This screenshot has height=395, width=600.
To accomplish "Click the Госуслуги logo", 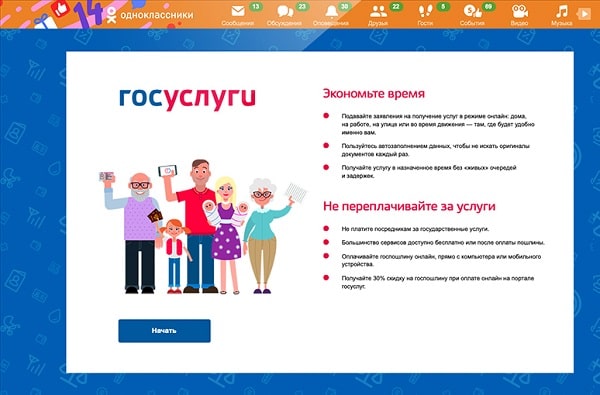I will 187,99.
